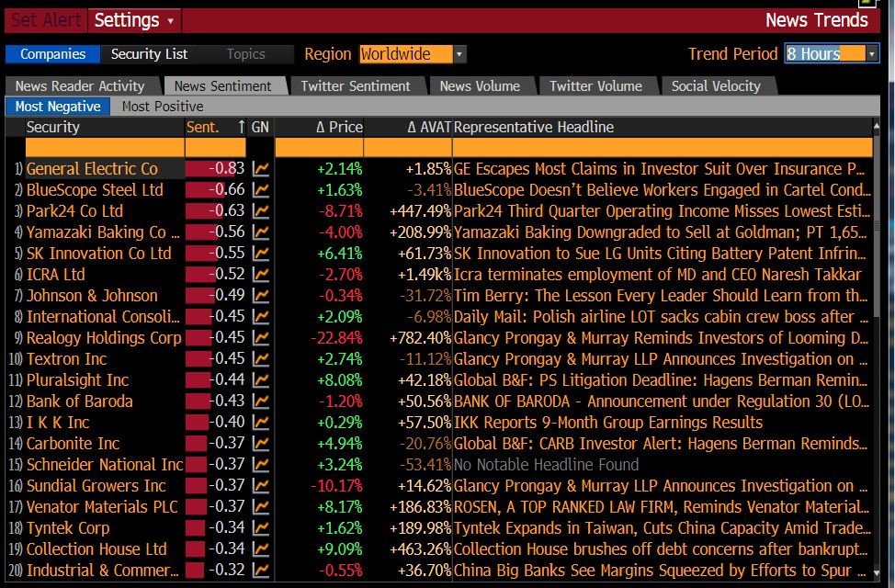Open chart icon for Sundial Growers Inc
This screenshot has height=588, width=895.
coord(261,486)
